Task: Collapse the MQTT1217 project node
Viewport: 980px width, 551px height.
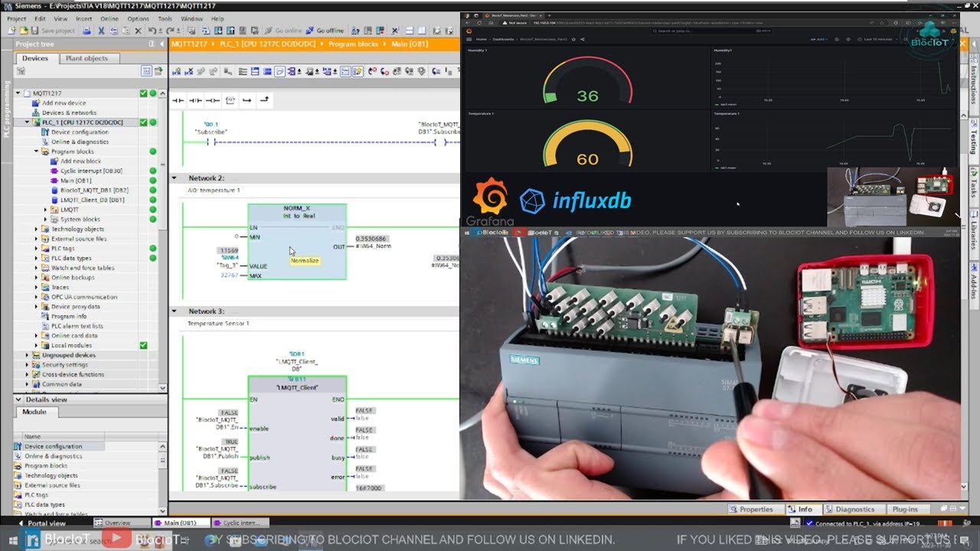Action: coord(18,93)
